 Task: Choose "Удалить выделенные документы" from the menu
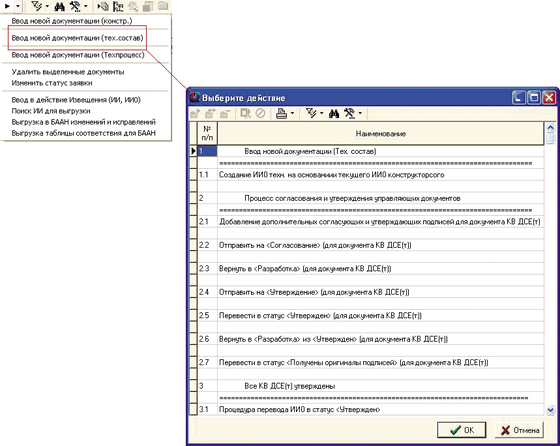(68, 72)
